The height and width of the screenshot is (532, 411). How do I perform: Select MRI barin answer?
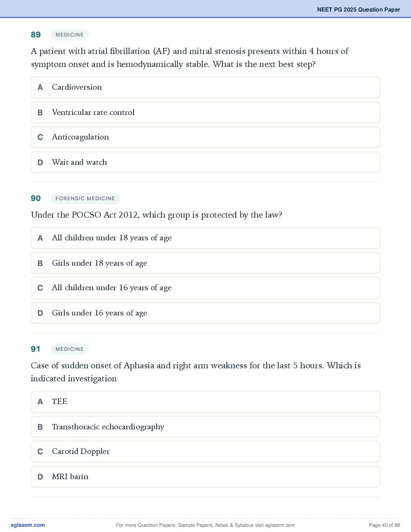[x=205, y=477]
